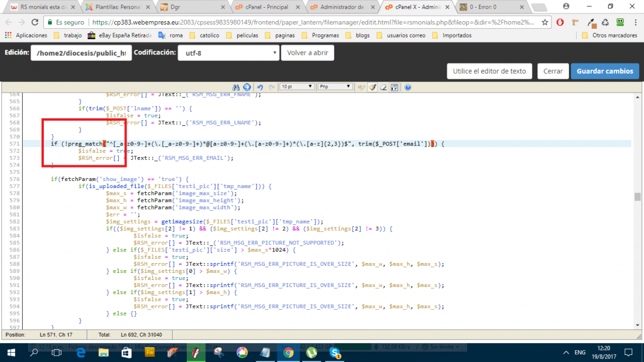Open the action center notifications icon
The width and height of the screenshot is (644, 362).
tap(628, 353)
